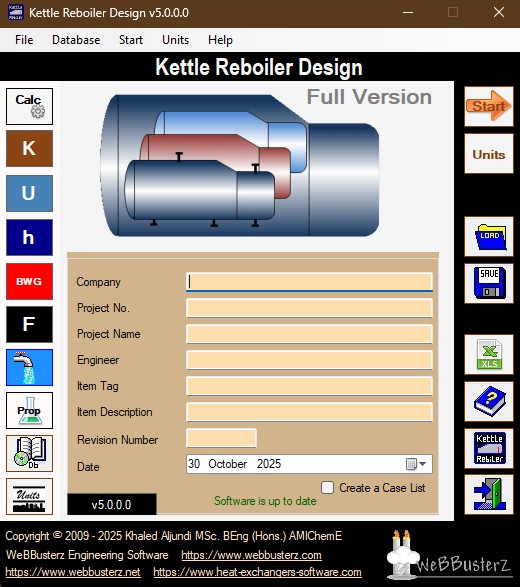Image resolution: width=520 pixels, height=587 pixels.
Task: Click the black F icon
Action: coord(29,324)
